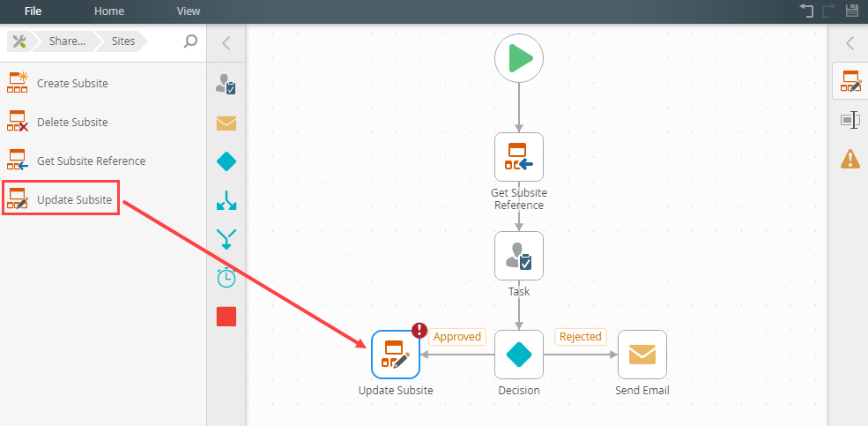
Task: Select Get Subsite Reference toolbox icon
Action: (x=17, y=161)
